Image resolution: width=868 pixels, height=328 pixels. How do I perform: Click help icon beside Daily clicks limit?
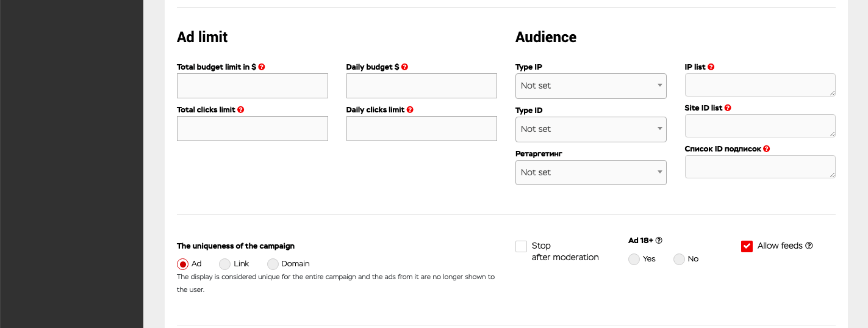[x=410, y=110]
